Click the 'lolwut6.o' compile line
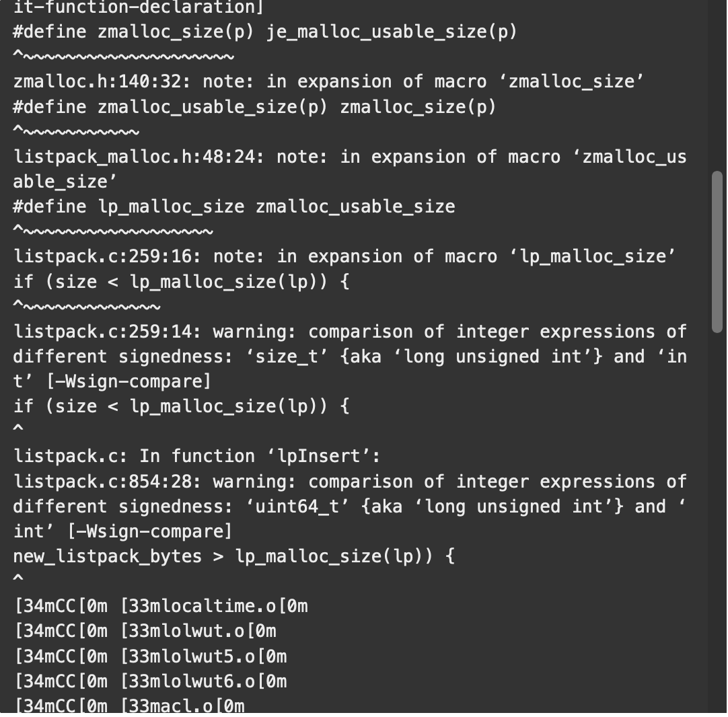The width and height of the screenshot is (728, 717). coord(151,682)
